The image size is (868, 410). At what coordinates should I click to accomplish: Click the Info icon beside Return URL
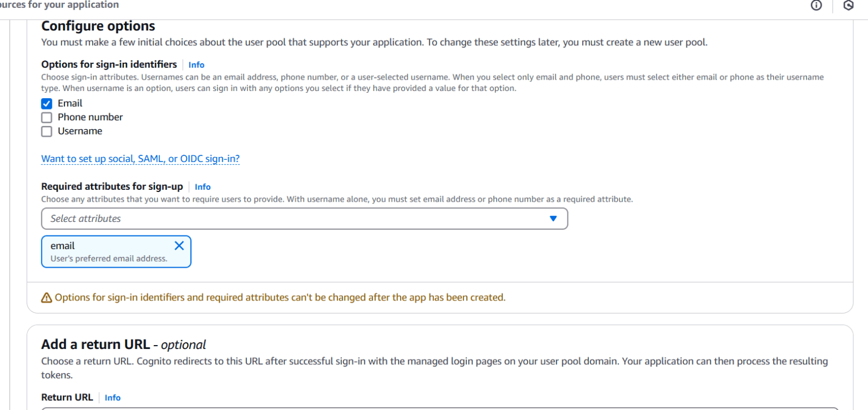[x=112, y=398]
